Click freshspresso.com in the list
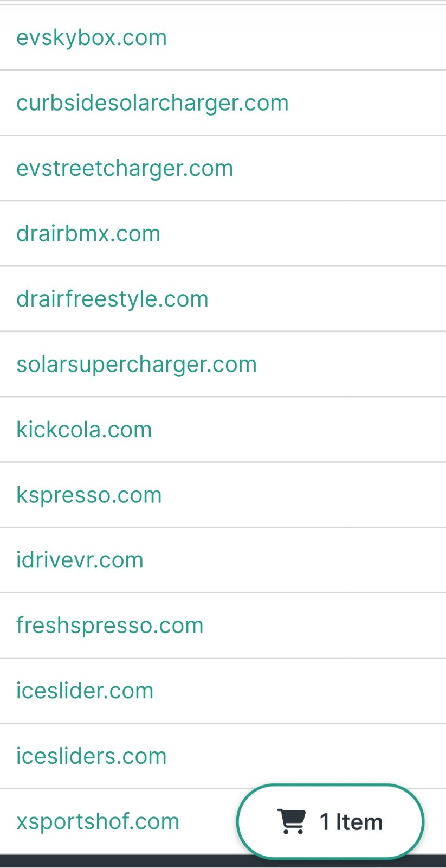The image size is (446, 868). (x=110, y=626)
